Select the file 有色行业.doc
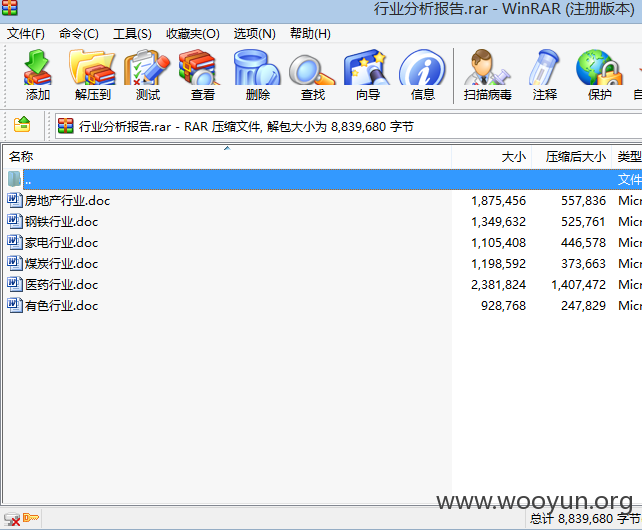 pos(61,306)
